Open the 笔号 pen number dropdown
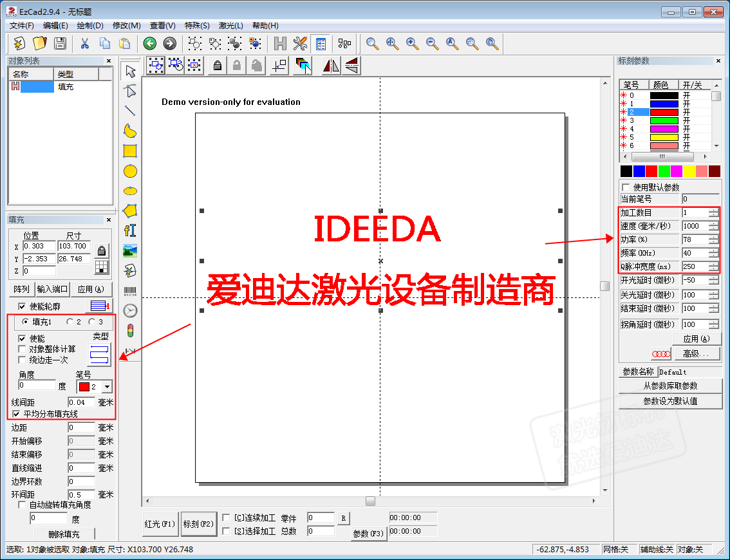The width and height of the screenshot is (730, 560). pyautogui.click(x=107, y=386)
